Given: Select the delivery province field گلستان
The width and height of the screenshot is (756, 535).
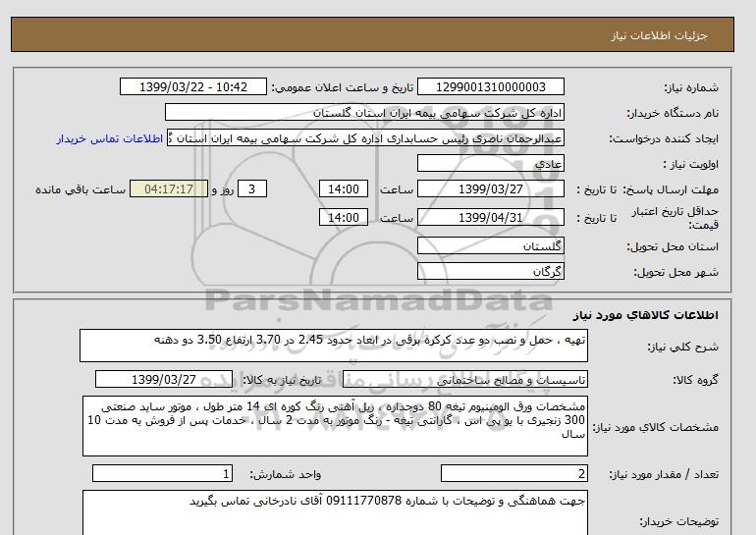Looking at the screenshot, I should (490, 245).
